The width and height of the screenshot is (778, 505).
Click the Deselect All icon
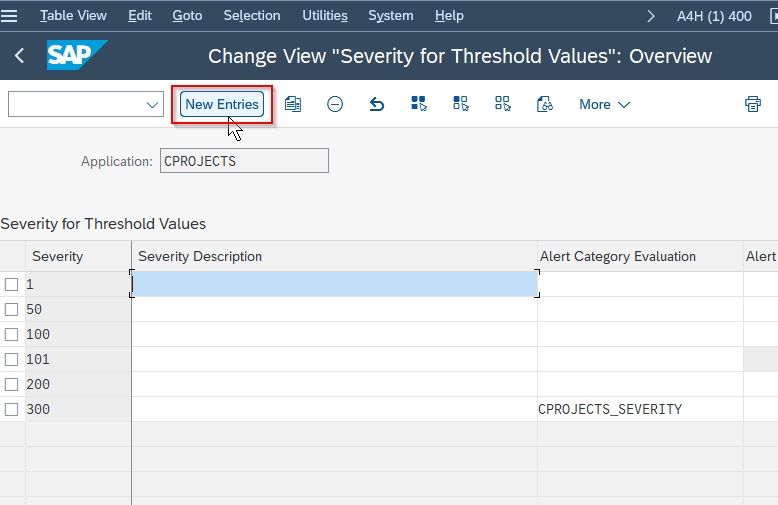point(503,104)
